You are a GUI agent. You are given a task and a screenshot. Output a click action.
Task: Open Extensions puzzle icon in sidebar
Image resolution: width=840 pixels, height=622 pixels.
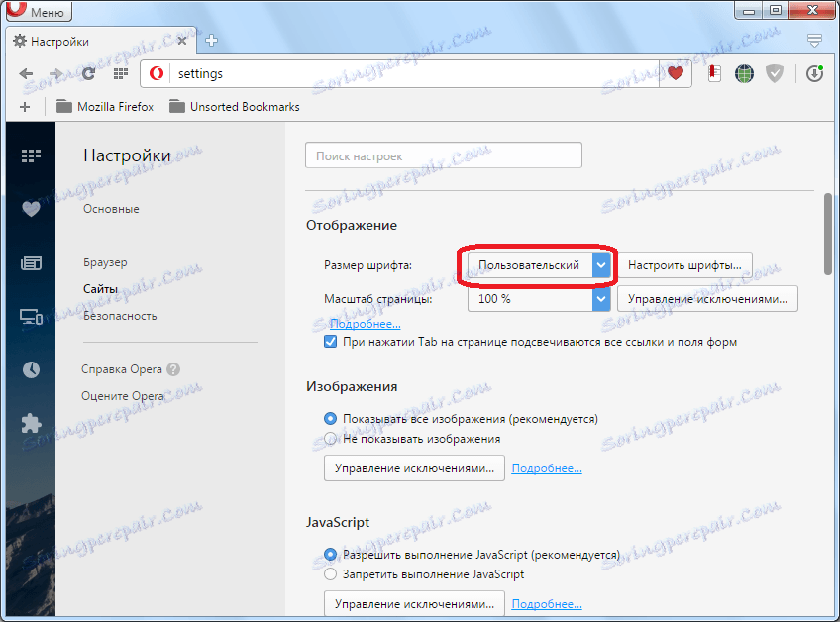31,423
